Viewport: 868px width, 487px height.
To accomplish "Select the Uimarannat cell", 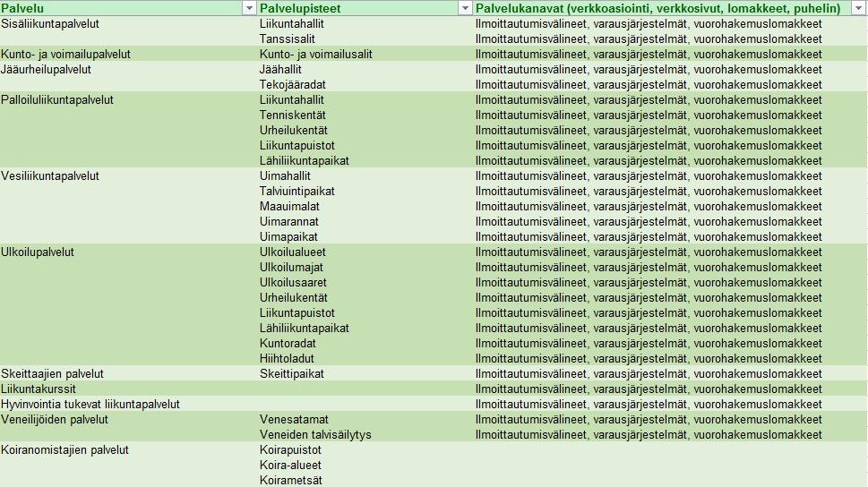I will coord(365,221).
